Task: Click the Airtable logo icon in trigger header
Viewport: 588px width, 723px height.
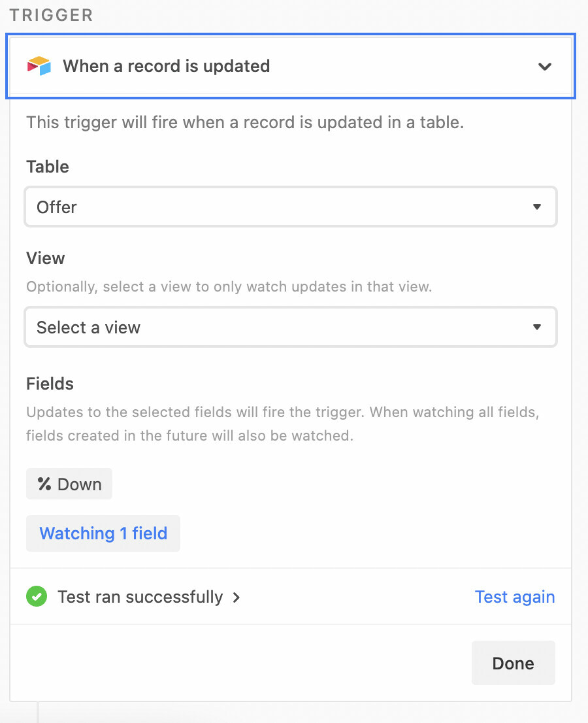Action: tap(39, 66)
